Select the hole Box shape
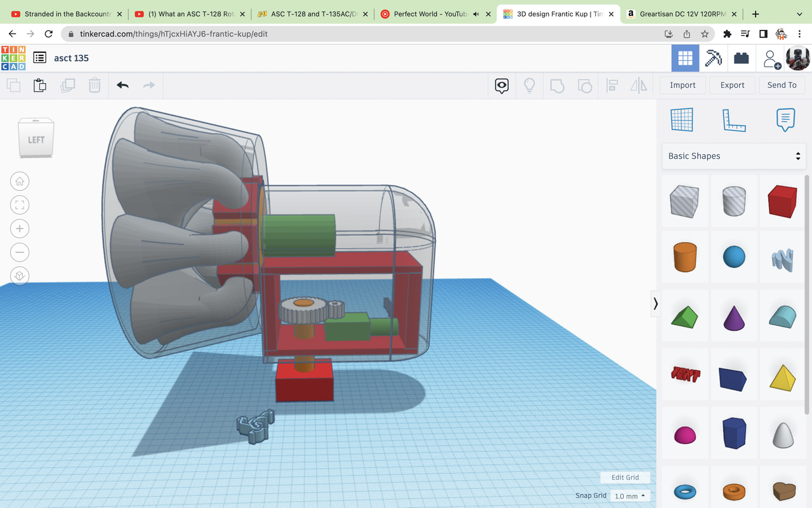Image resolution: width=812 pixels, height=508 pixels. tap(684, 202)
